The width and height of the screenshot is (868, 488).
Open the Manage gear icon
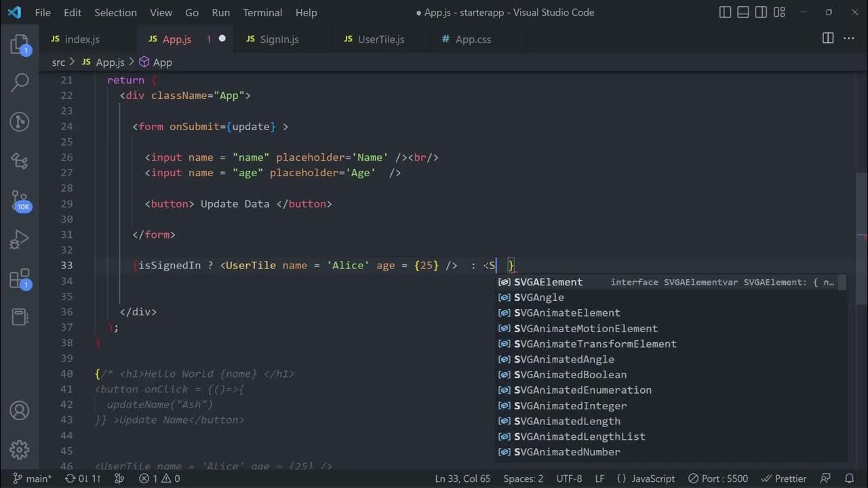click(20, 449)
